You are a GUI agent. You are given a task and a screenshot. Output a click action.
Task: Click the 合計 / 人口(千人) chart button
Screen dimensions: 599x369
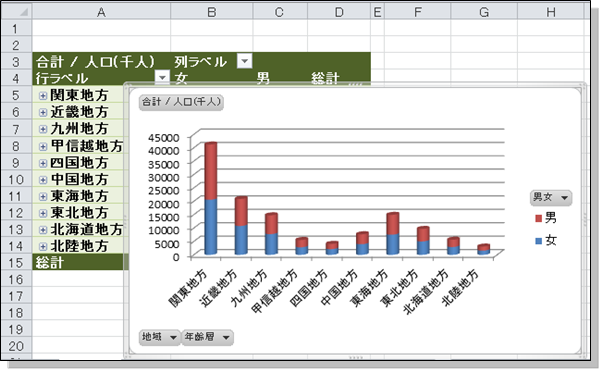click(x=181, y=102)
